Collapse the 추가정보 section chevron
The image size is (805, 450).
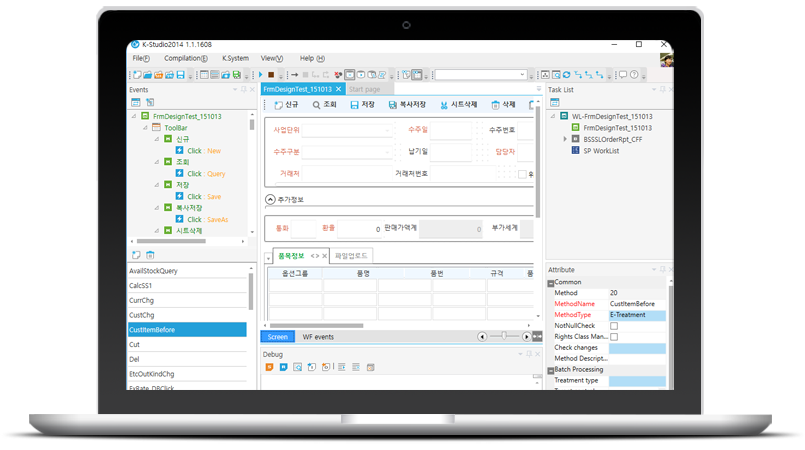(x=271, y=199)
